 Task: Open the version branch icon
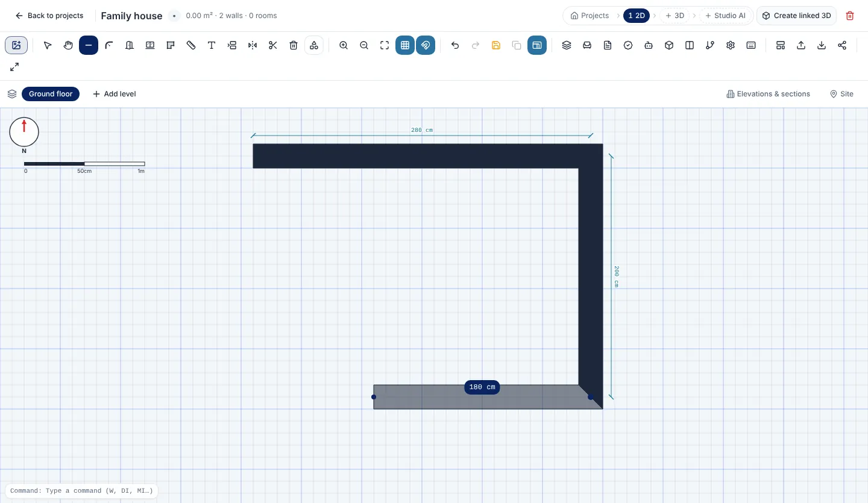(710, 45)
